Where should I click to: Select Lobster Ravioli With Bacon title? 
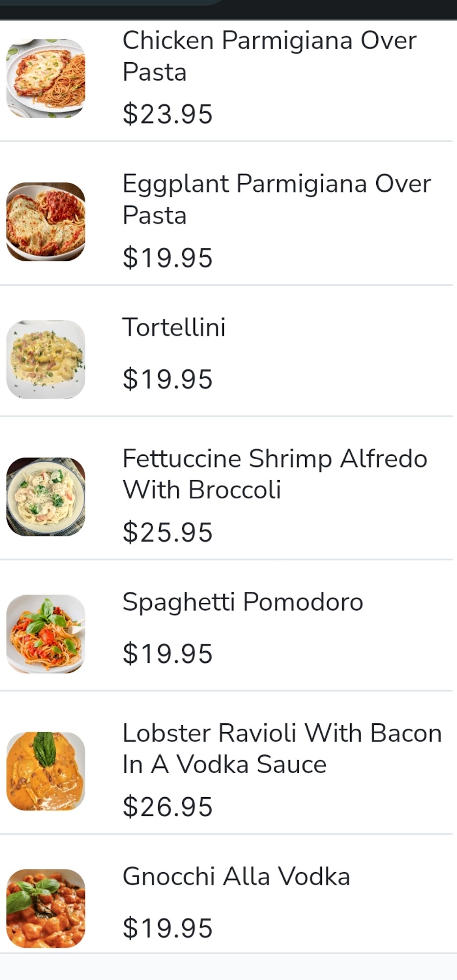click(282, 748)
